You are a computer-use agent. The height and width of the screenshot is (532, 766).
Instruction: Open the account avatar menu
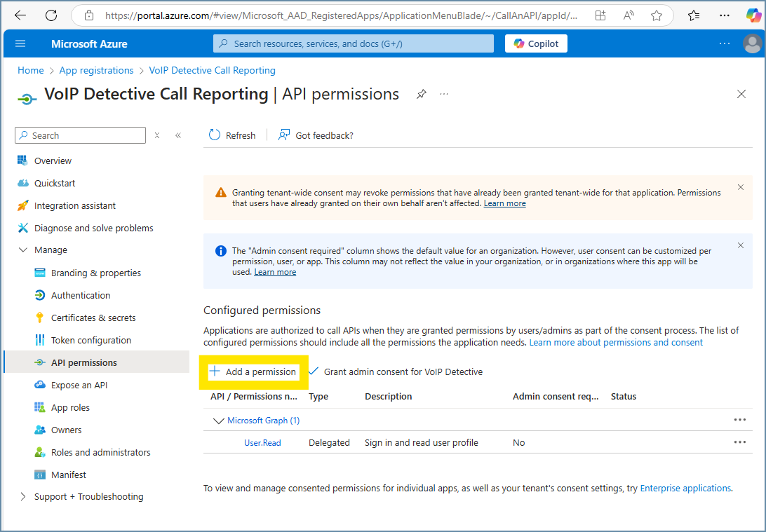click(752, 44)
